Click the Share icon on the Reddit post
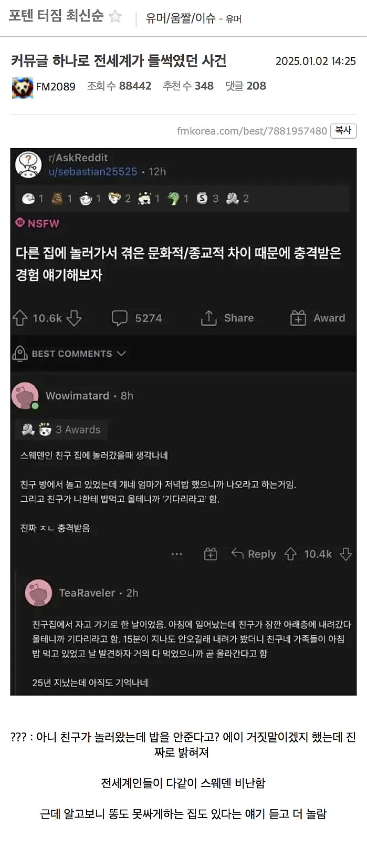367x868 pixels. pyautogui.click(x=208, y=317)
